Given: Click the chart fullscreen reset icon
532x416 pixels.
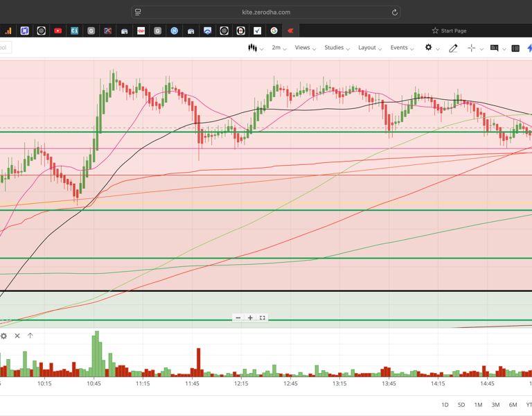Looking at the screenshot, I should pyautogui.click(x=263, y=318).
